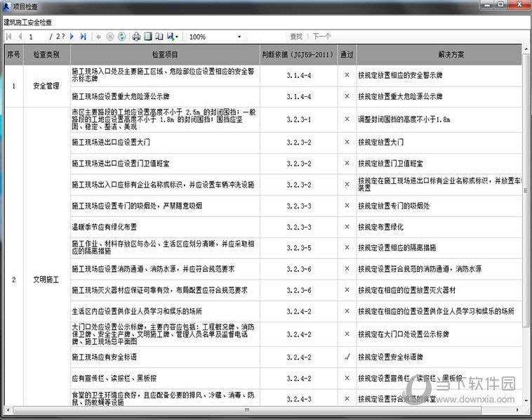Stop report rendering button
The image size is (532, 420).
pos(110,37)
